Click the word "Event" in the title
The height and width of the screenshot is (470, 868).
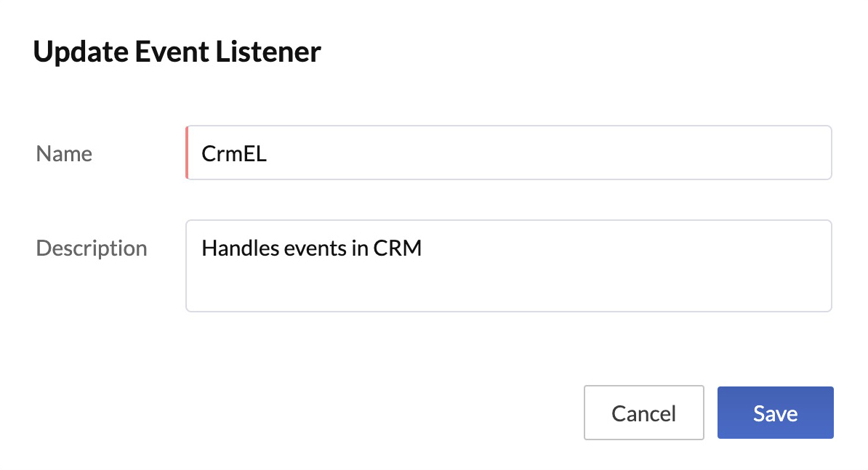[167, 52]
